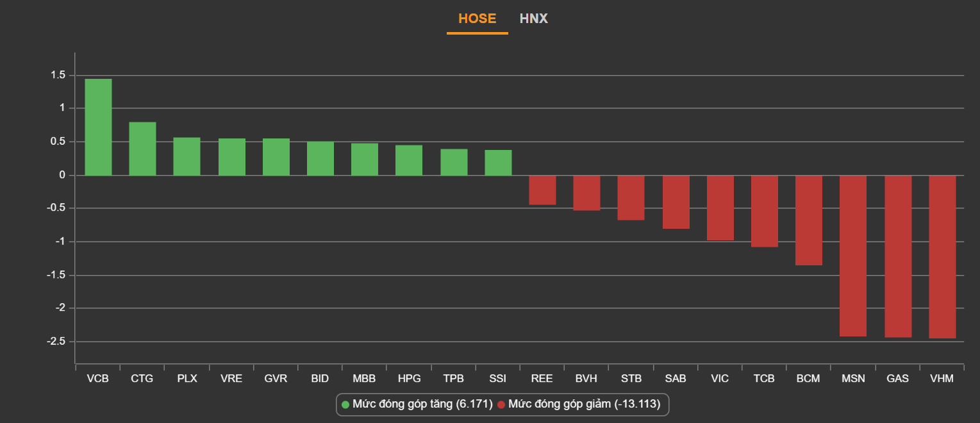Click the BVH axis label
This screenshot has width=980, height=423.
(x=586, y=379)
